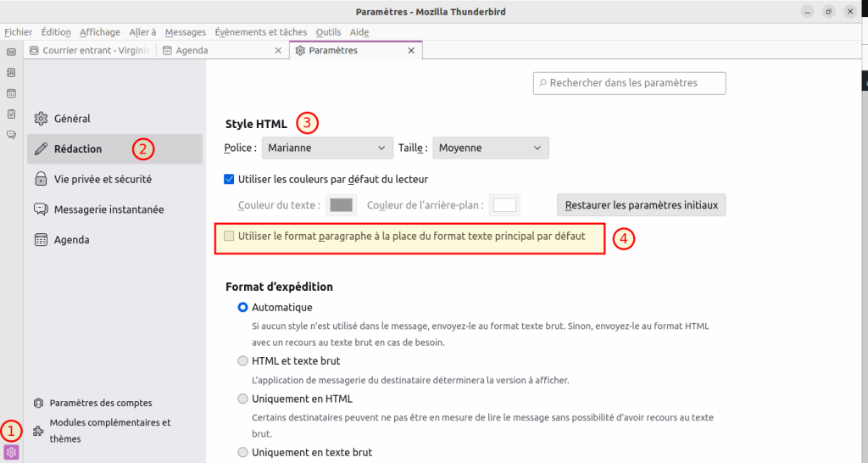Click the "Rechercher dans les paramètres" search field
Image resolution: width=868 pixels, height=463 pixels.
point(629,83)
